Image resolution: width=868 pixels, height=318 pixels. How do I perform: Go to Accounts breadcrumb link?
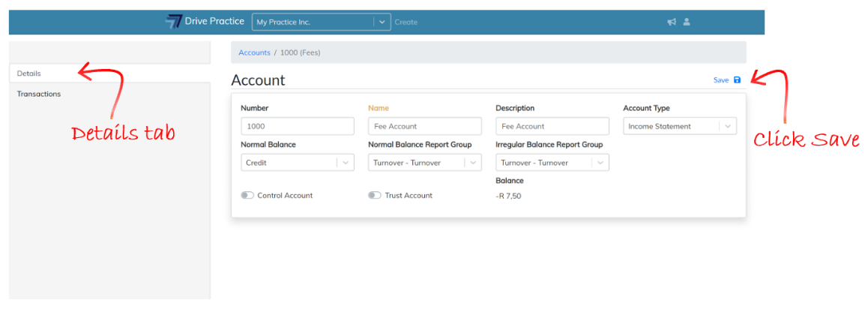[x=254, y=53]
